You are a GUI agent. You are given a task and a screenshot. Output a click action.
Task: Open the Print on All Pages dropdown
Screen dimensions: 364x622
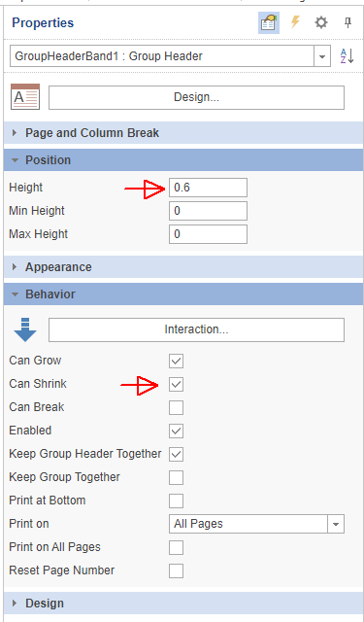point(256,524)
